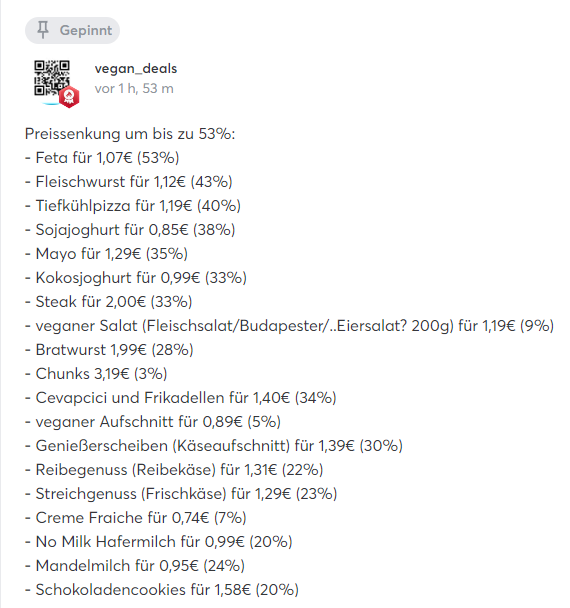Click the post timestamp vor 1 h, 53 m

pyautogui.click(x=134, y=89)
